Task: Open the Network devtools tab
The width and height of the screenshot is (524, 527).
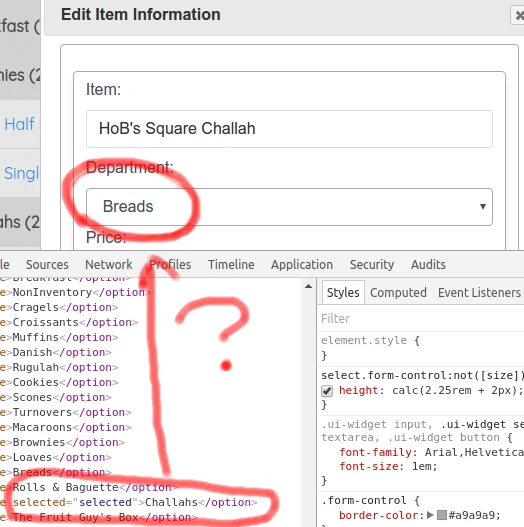Action: (109, 265)
